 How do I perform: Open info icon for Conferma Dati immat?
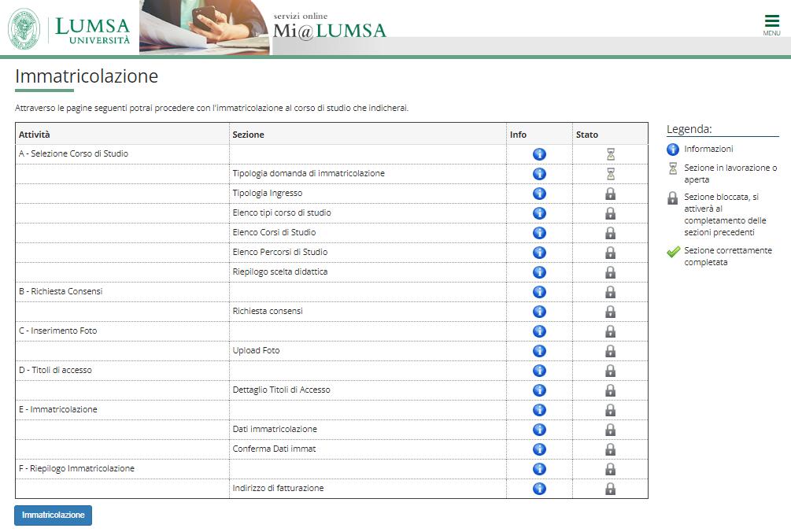[539, 449]
